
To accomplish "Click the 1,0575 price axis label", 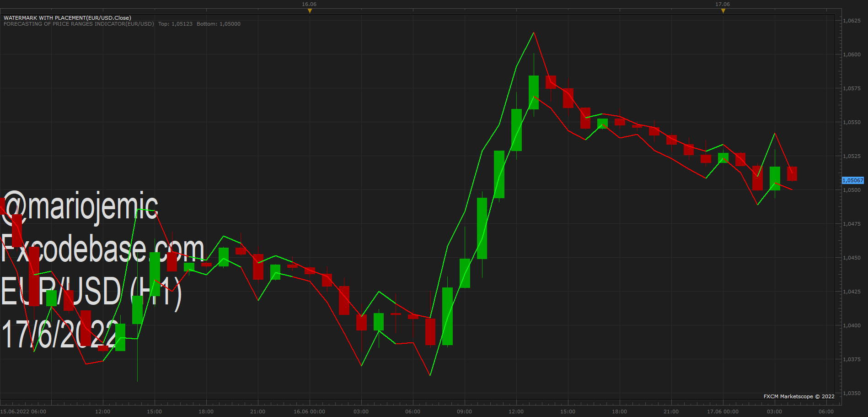I will pyautogui.click(x=852, y=88).
